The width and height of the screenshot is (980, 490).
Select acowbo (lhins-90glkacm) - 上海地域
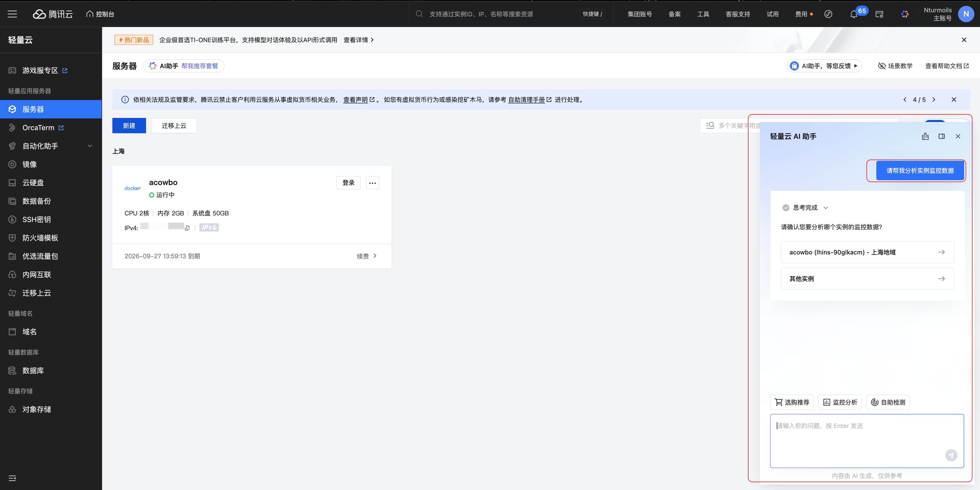click(x=867, y=252)
